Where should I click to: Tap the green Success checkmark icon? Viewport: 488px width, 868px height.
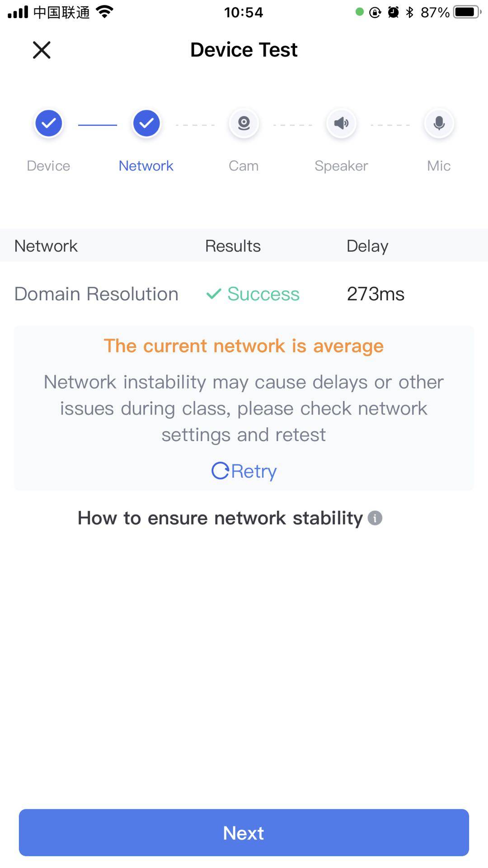213,294
